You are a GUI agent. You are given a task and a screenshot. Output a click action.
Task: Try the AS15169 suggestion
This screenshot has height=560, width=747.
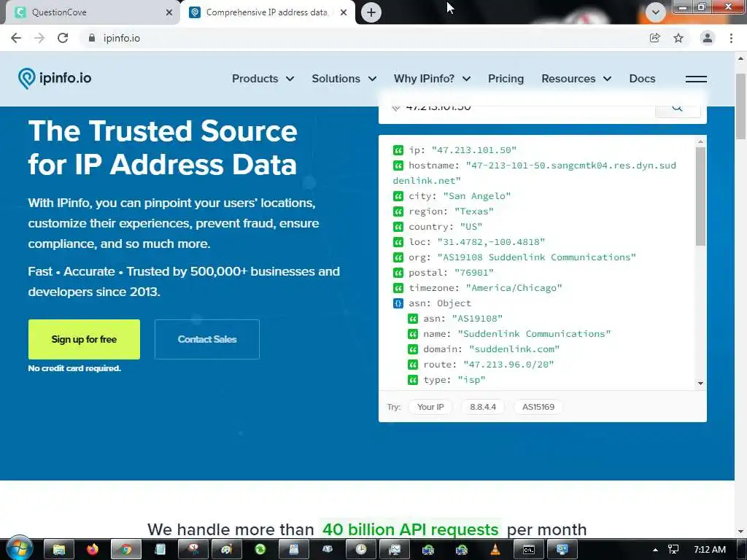click(x=538, y=407)
